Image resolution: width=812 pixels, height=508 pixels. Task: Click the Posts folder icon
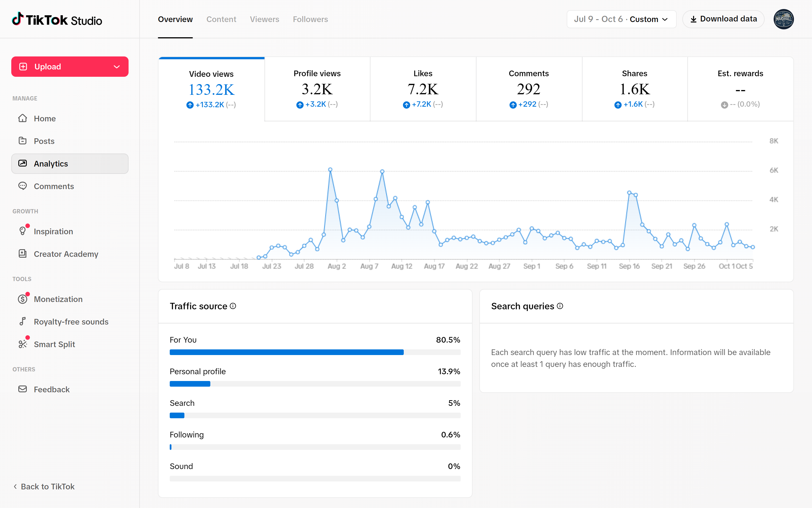[23, 141]
